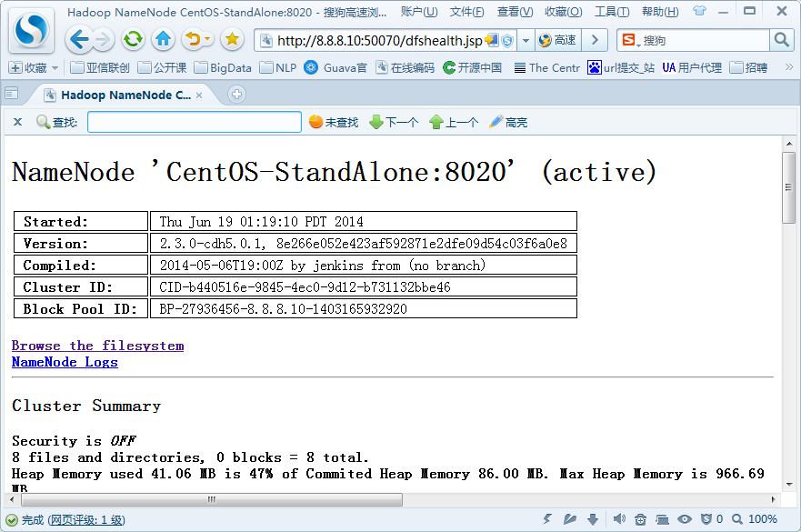Viewport: 801px width, 532px height.
Task: Open the 公开课 bookmark folder
Action: click(163, 67)
